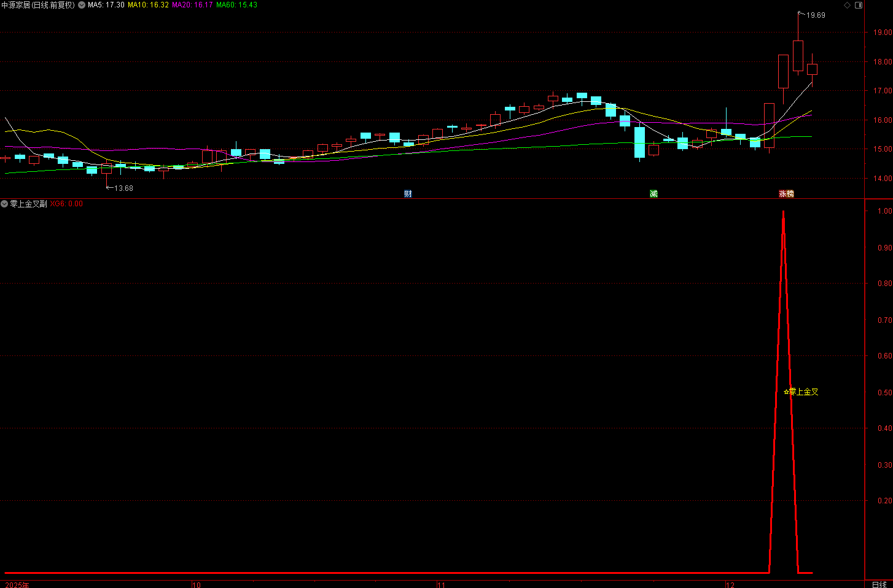
Task: Click the 日线 period label at bottom-right
Action: 879,584
